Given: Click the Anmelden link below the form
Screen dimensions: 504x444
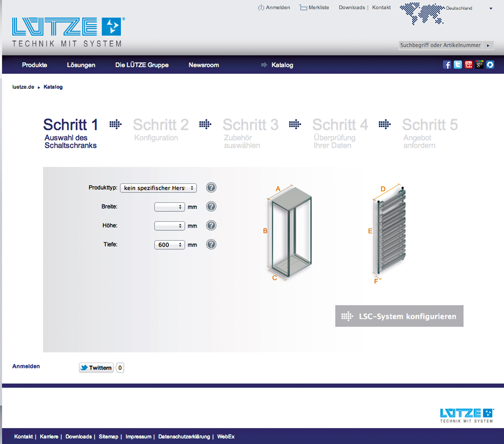Looking at the screenshot, I should (x=26, y=366).
